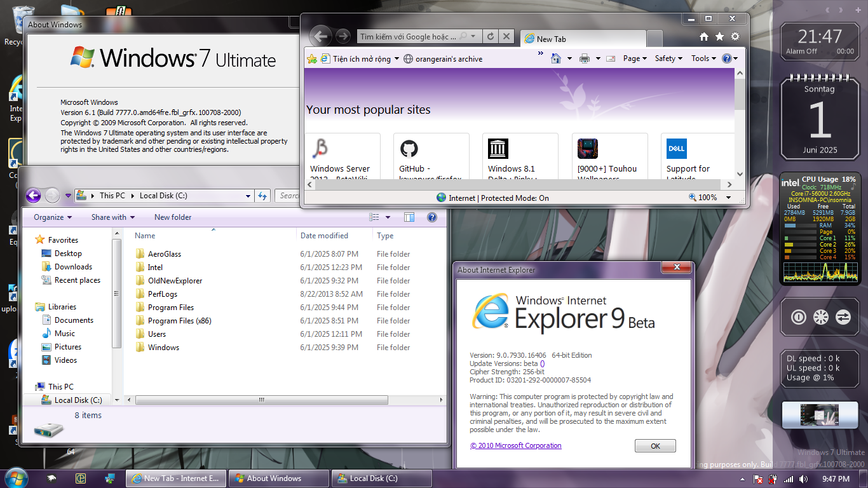The width and height of the screenshot is (868, 488).
Task: Open IE Favorites star at top right
Action: point(719,37)
